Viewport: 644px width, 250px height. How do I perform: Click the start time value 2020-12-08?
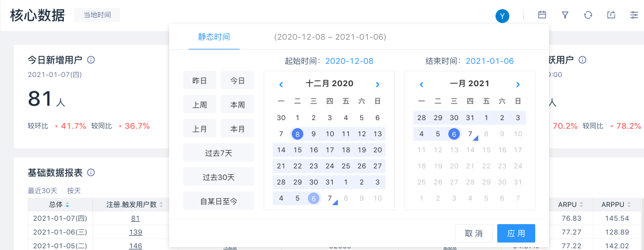point(349,61)
